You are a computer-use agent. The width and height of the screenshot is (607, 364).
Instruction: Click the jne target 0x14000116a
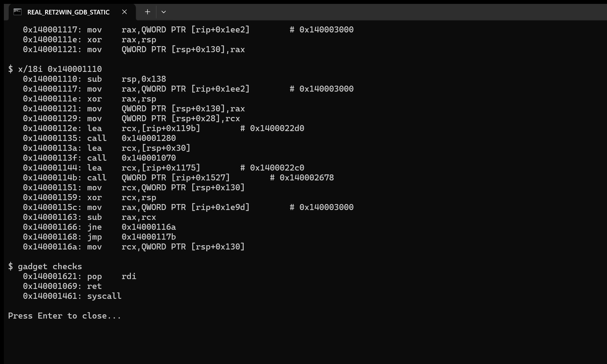click(149, 227)
